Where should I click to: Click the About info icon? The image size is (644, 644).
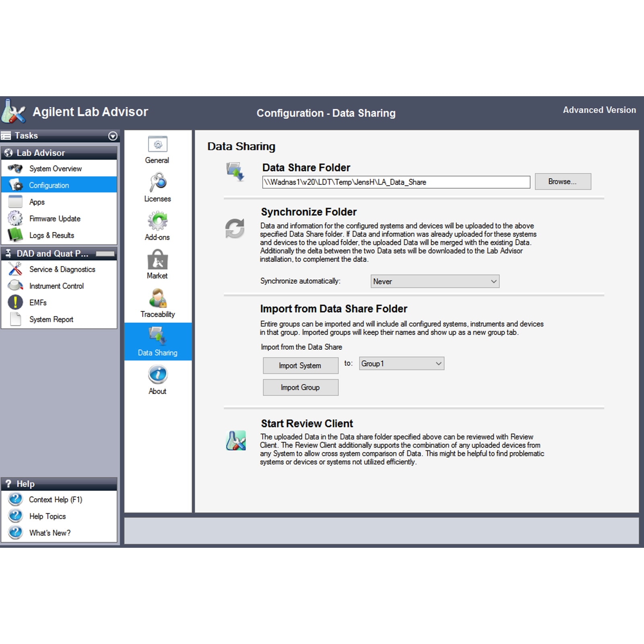(x=158, y=375)
